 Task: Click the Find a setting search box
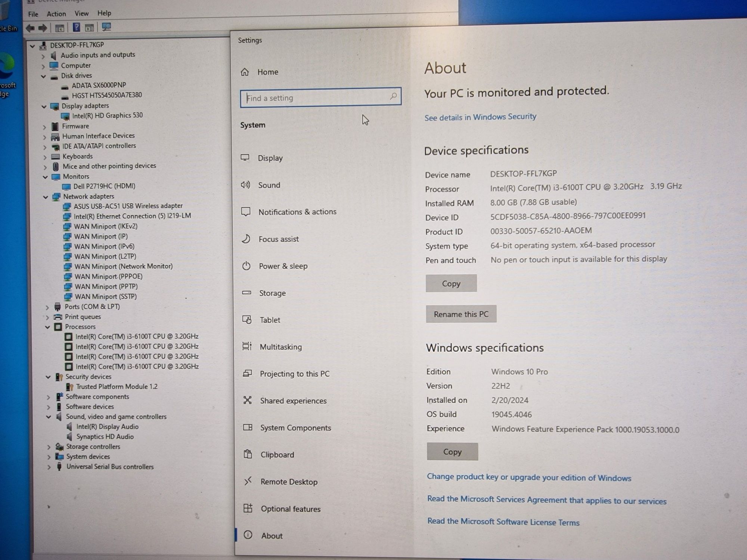point(320,97)
